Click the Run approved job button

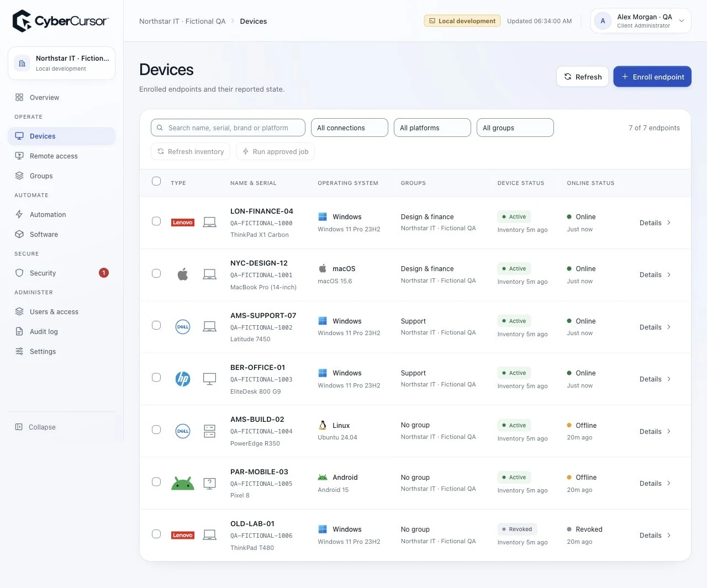tap(275, 151)
